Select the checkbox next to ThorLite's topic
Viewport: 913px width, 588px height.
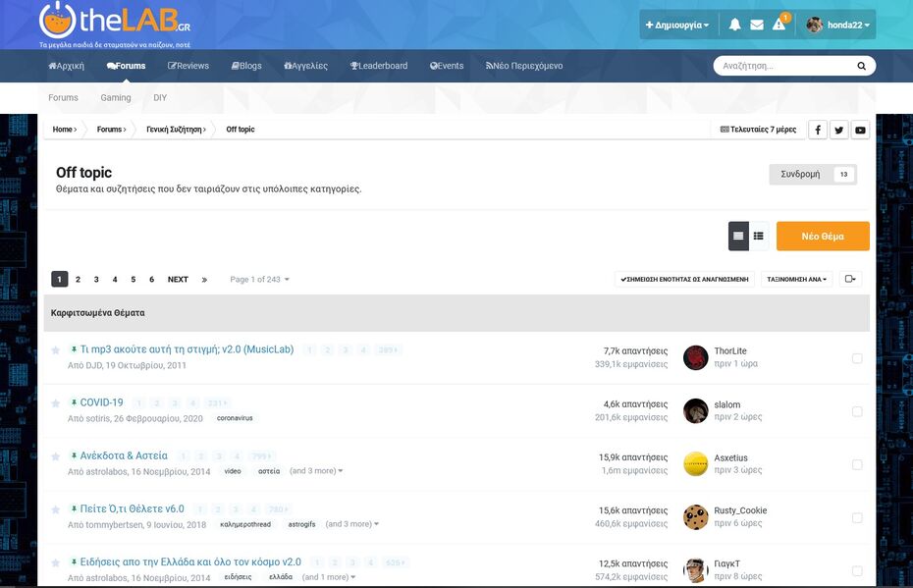click(857, 356)
